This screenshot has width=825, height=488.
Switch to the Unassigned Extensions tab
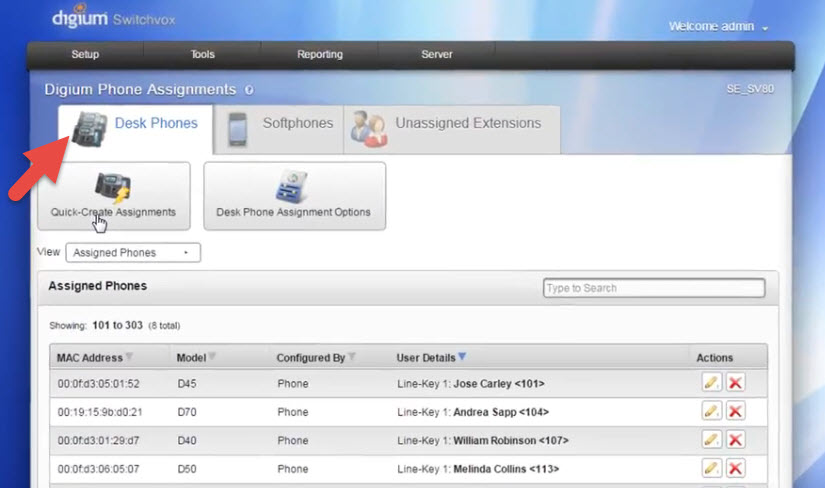point(452,129)
